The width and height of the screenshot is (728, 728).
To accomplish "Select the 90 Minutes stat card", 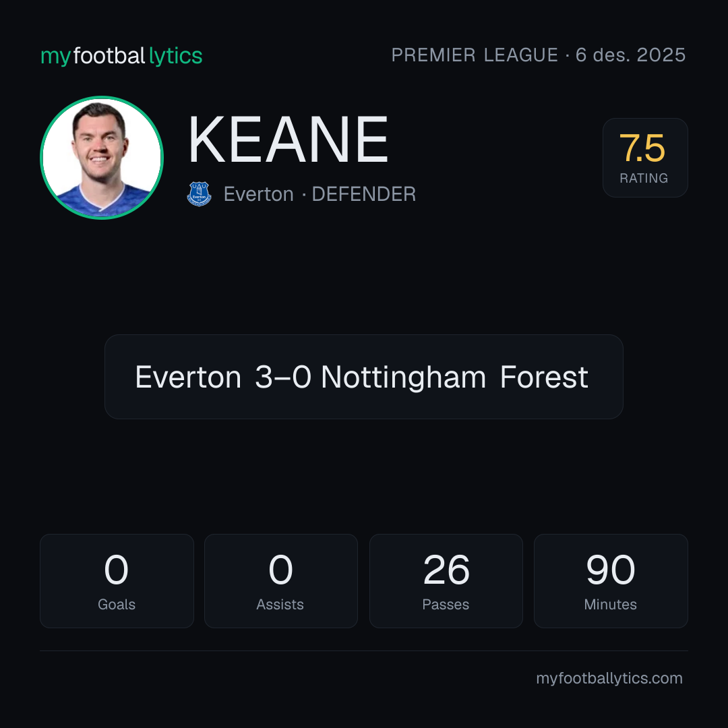I will 611,581.
